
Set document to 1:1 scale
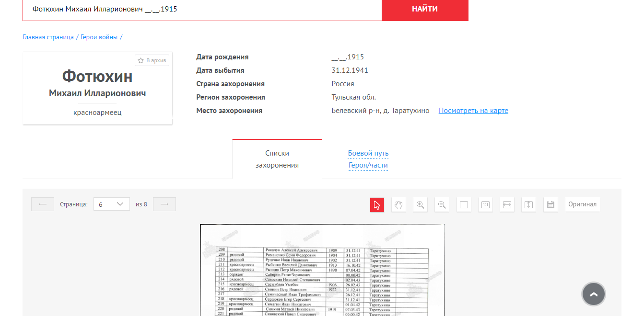[x=485, y=205]
